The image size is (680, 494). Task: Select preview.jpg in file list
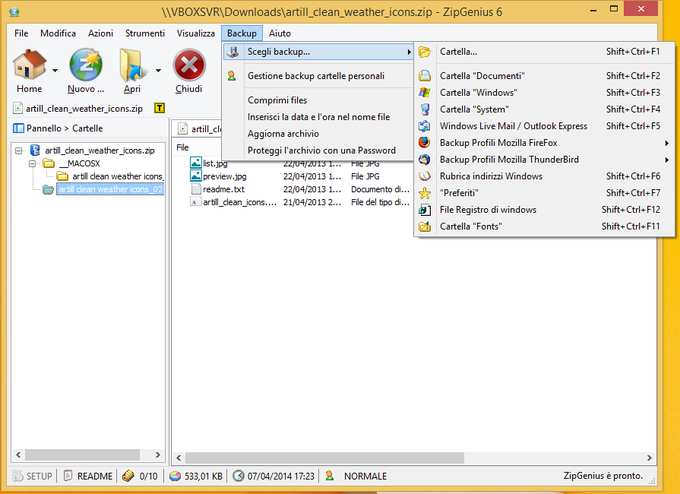[x=224, y=177]
